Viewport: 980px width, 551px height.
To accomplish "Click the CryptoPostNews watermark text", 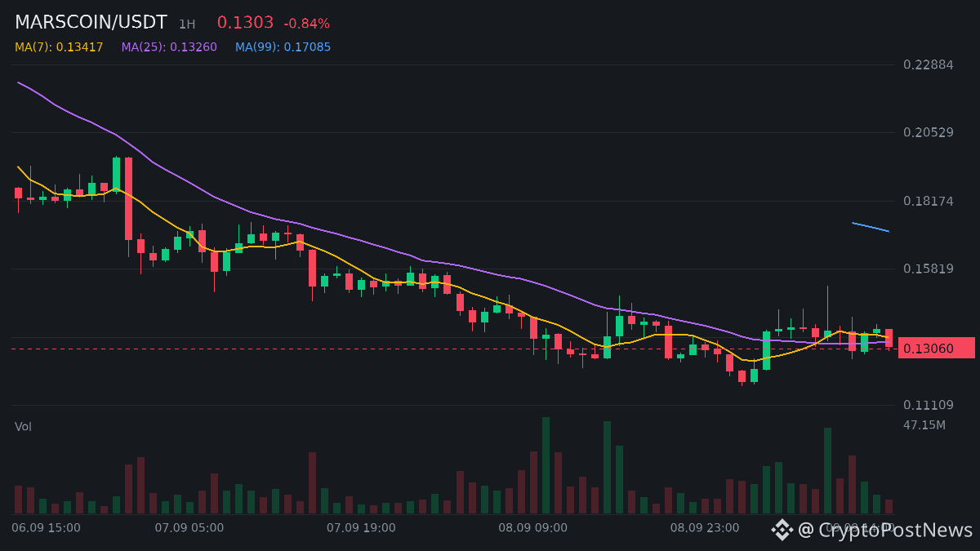I will [885, 530].
